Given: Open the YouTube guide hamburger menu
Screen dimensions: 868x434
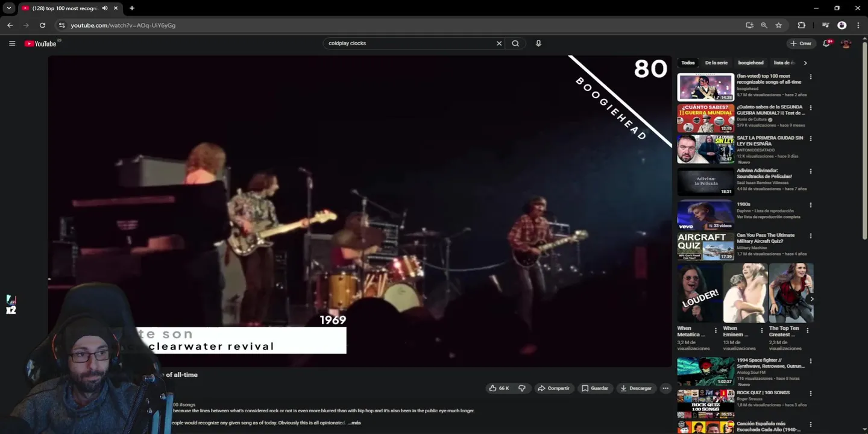Looking at the screenshot, I should pyautogui.click(x=12, y=43).
